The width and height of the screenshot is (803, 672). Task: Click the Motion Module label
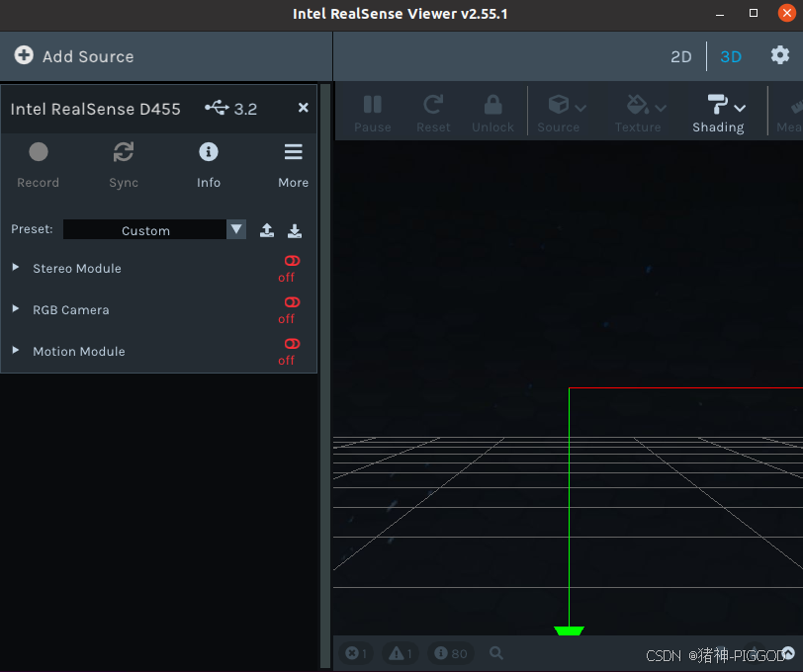(79, 351)
